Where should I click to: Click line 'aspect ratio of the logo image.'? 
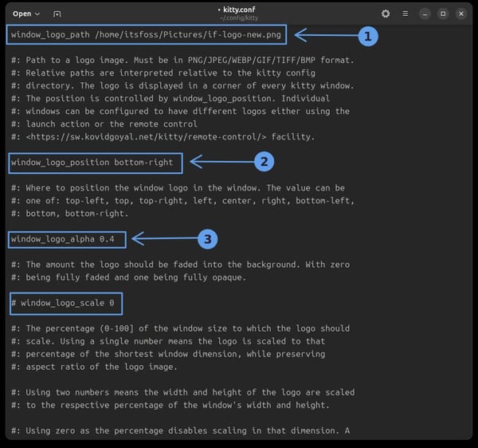tap(94, 367)
